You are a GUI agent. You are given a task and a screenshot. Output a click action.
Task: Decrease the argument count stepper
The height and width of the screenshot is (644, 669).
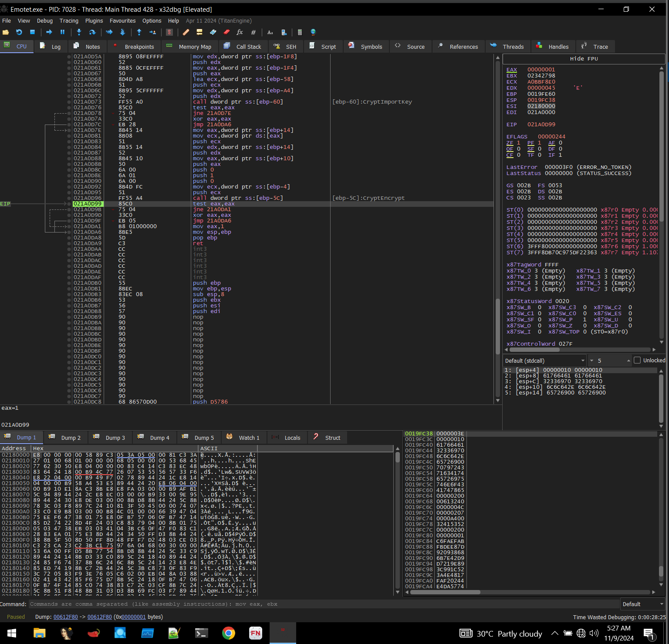tap(591, 361)
